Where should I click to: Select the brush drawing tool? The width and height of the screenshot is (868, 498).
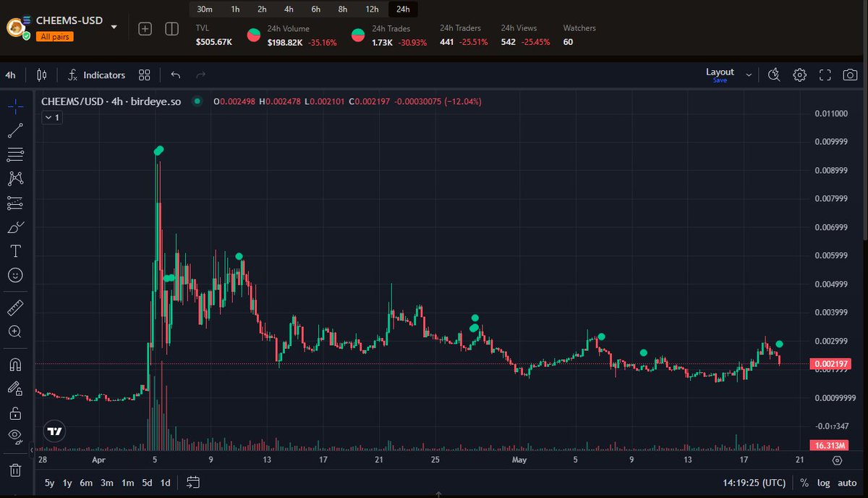tap(15, 227)
